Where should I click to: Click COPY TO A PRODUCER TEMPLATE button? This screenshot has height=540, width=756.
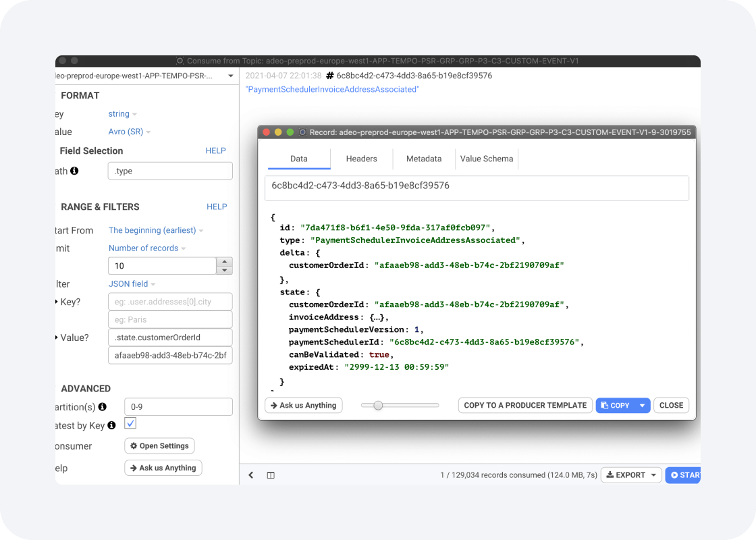click(525, 406)
